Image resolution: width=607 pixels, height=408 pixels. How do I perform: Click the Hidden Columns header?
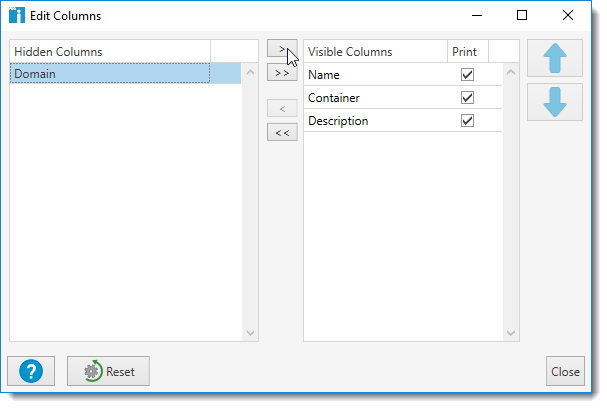(110, 51)
